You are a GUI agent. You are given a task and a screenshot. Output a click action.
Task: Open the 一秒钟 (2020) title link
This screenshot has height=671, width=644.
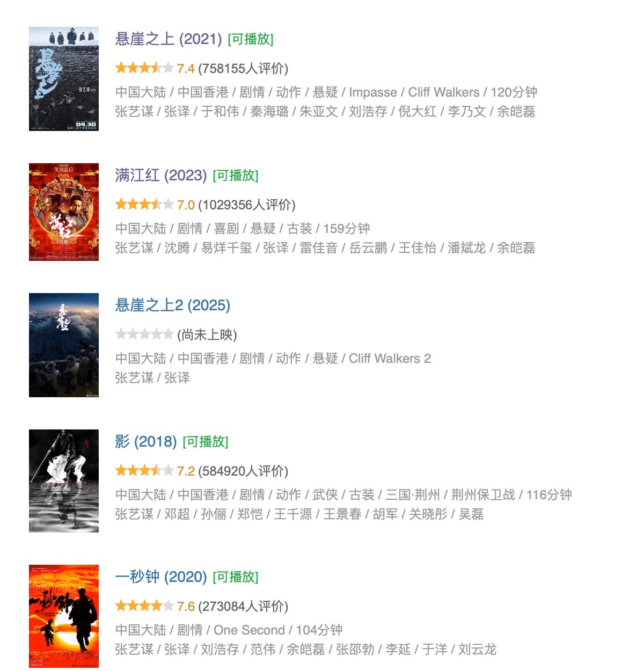tap(161, 577)
